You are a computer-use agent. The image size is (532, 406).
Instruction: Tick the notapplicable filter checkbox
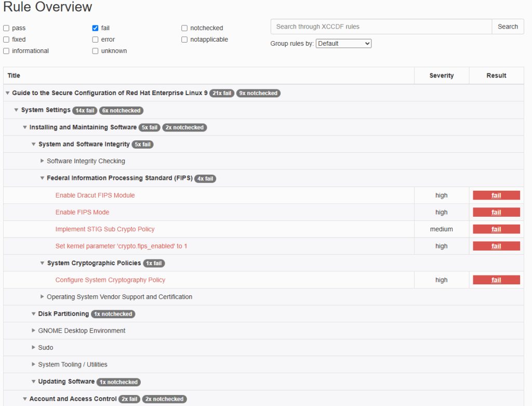(185, 40)
